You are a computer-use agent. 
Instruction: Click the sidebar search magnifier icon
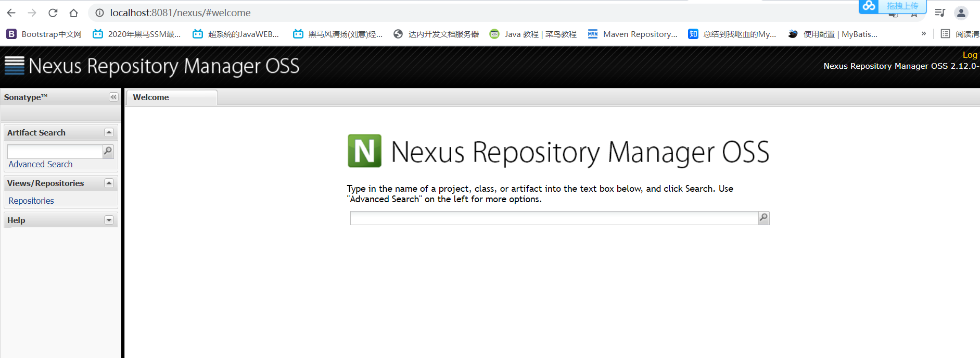pyautogui.click(x=108, y=151)
